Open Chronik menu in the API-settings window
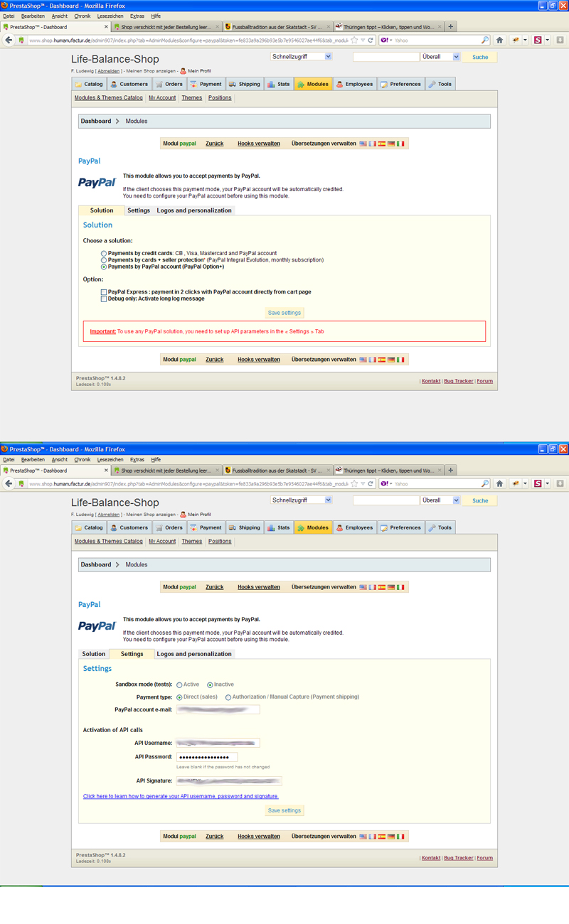This screenshot has height=924, width=569. click(x=83, y=459)
